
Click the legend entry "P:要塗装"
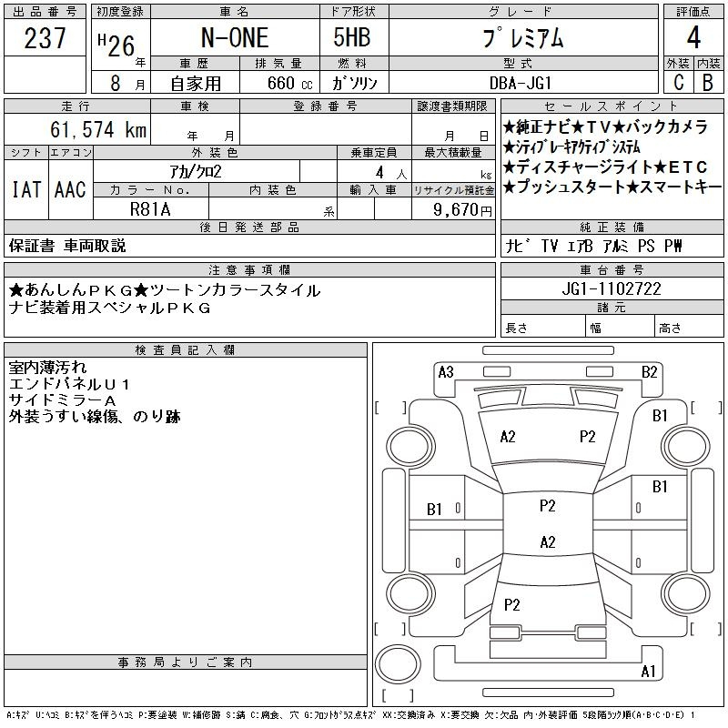(157, 715)
